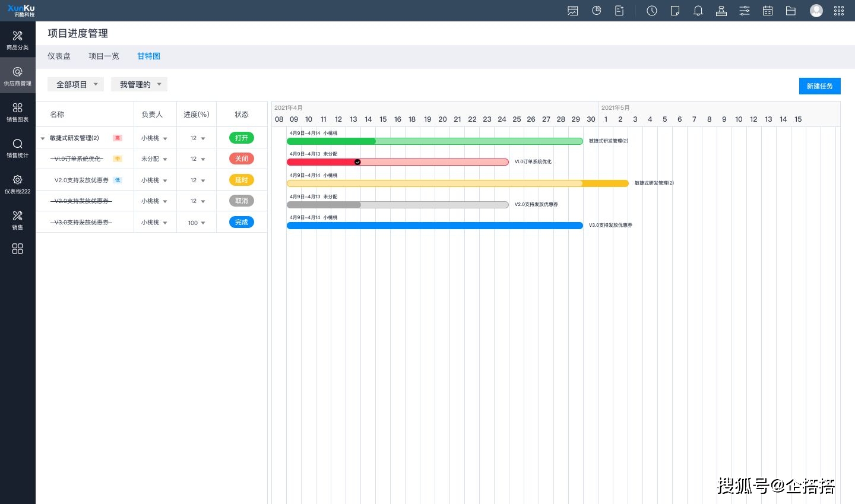Image resolution: width=855 pixels, height=504 pixels.
Task: Open the folder icon in top bar
Action: coord(791,11)
